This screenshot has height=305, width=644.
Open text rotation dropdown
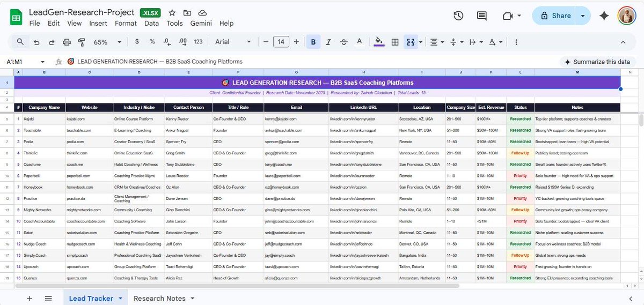tap(495, 42)
